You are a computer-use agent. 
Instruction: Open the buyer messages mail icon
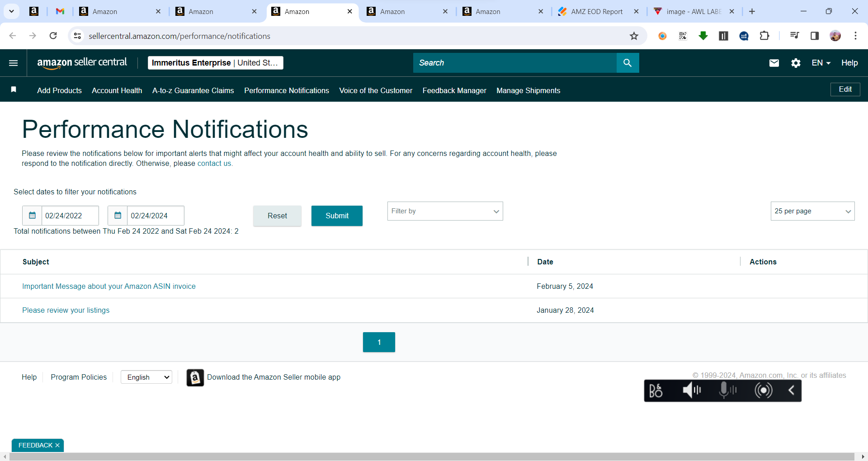tap(774, 63)
